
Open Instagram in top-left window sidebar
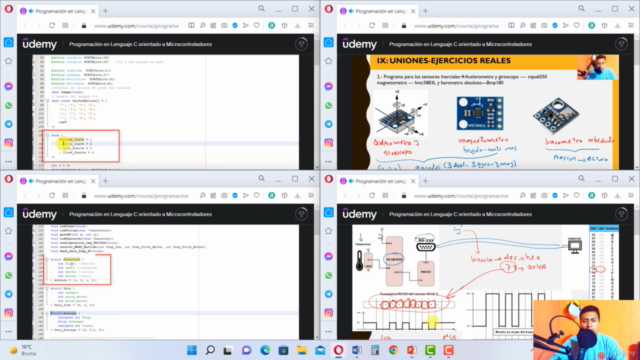point(9,143)
